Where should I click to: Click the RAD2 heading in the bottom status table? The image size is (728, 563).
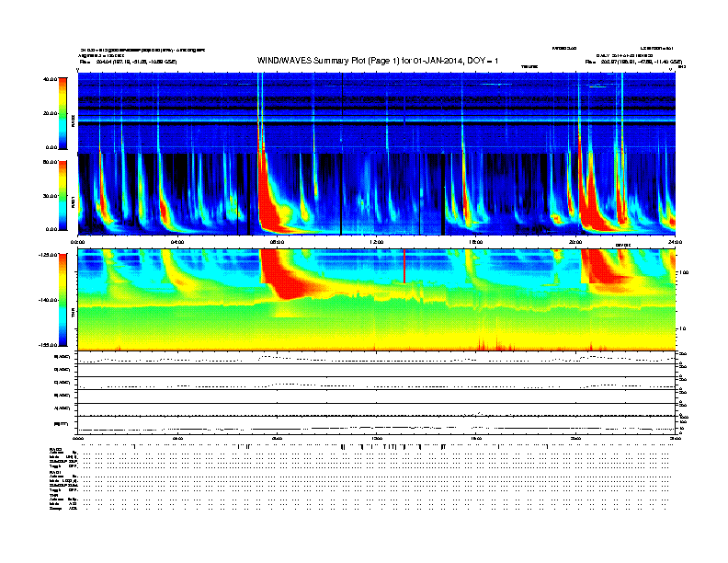56,449
